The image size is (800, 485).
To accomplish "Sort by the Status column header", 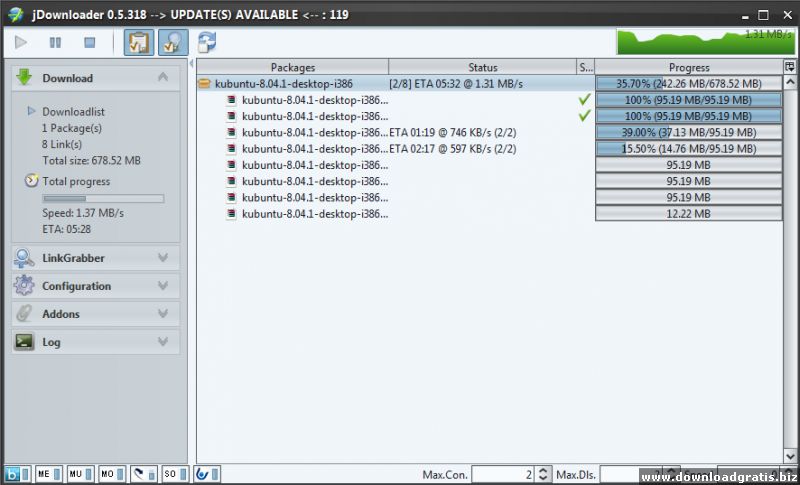I will click(483, 67).
